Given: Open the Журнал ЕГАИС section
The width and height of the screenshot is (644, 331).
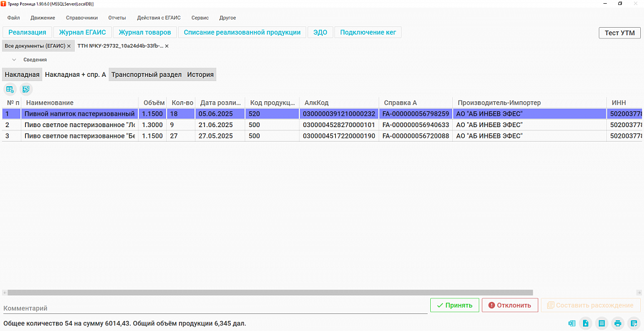Looking at the screenshot, I should click(82, 32).
